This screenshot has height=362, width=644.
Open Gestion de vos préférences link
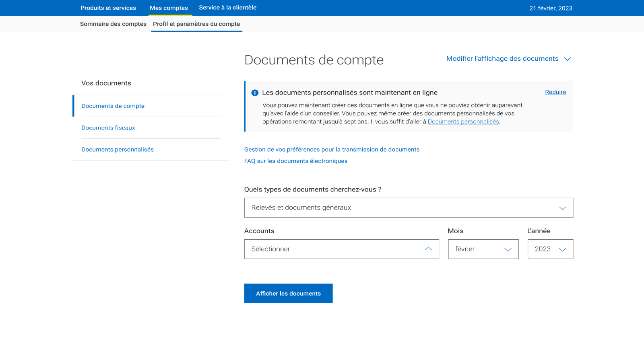coord(332,150)
